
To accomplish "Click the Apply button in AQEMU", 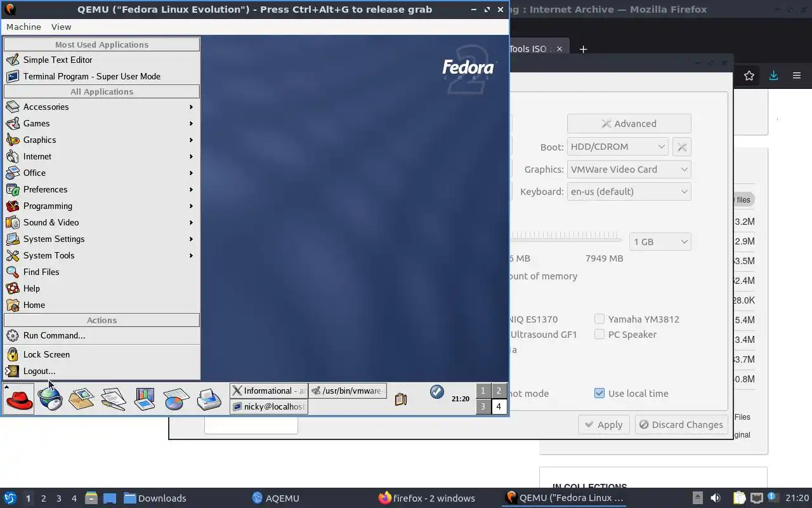I will pyautogui.click(x=603, y=425).
